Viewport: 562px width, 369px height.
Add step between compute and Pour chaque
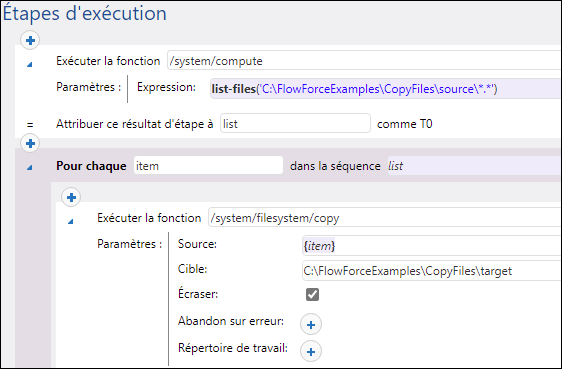click(30, 143)
